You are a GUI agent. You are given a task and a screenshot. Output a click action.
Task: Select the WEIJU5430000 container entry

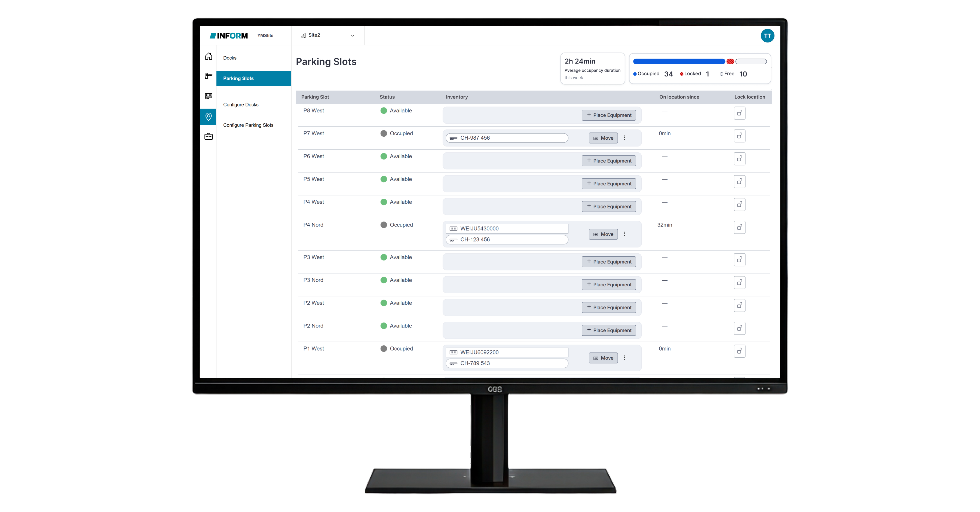pyautogui.click(x=507, y=229)
